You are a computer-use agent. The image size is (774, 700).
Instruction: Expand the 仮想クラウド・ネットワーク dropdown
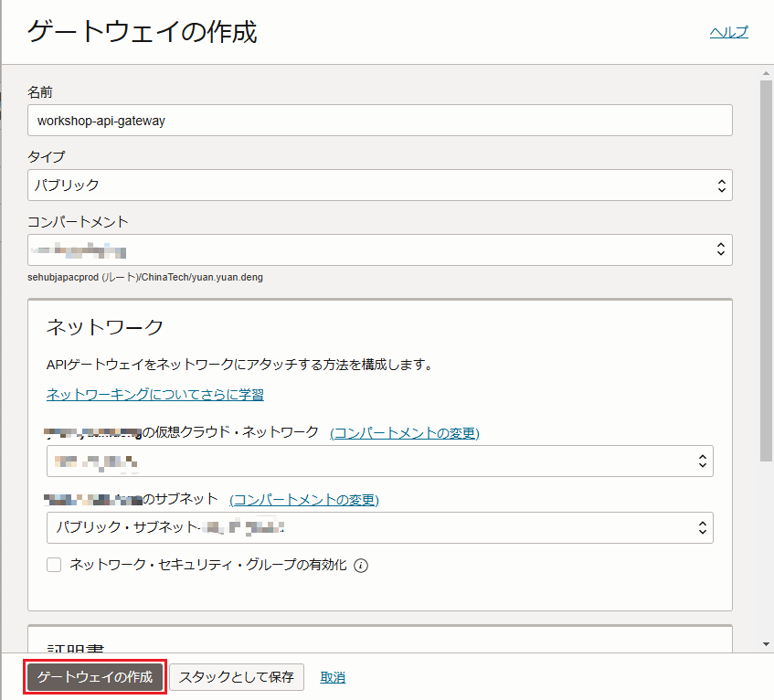point(380,461)
